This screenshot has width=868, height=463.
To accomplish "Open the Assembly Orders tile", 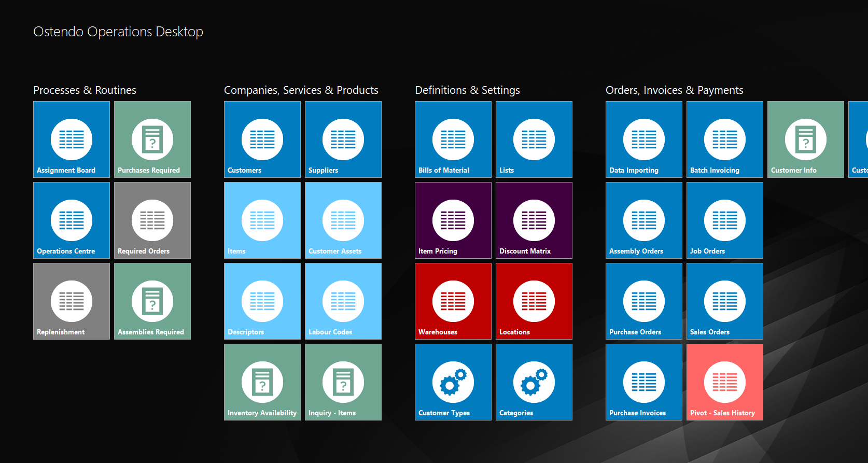I will (x=644, y=220).
